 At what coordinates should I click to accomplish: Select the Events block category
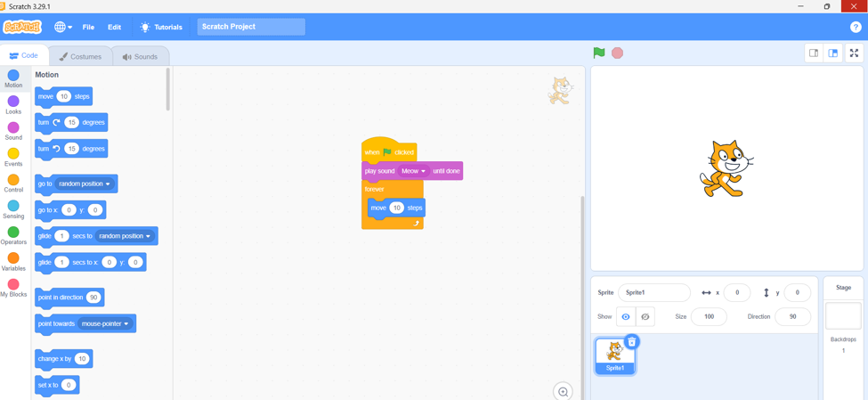point(14,158)
